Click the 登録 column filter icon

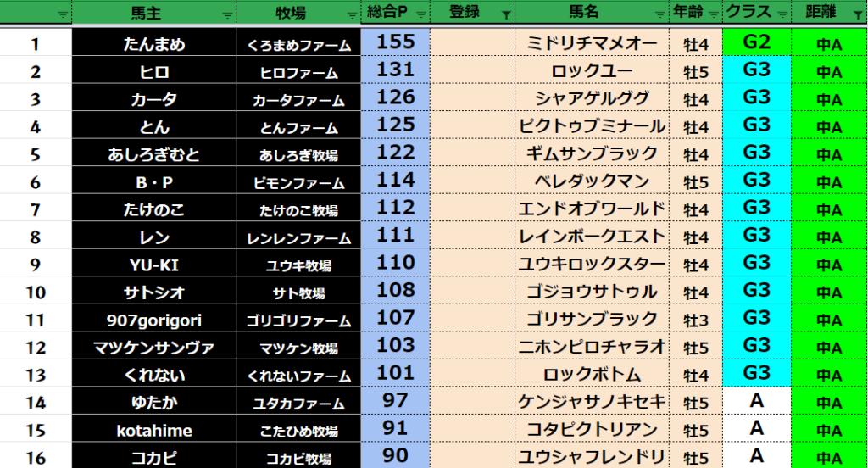click(506, 14)
